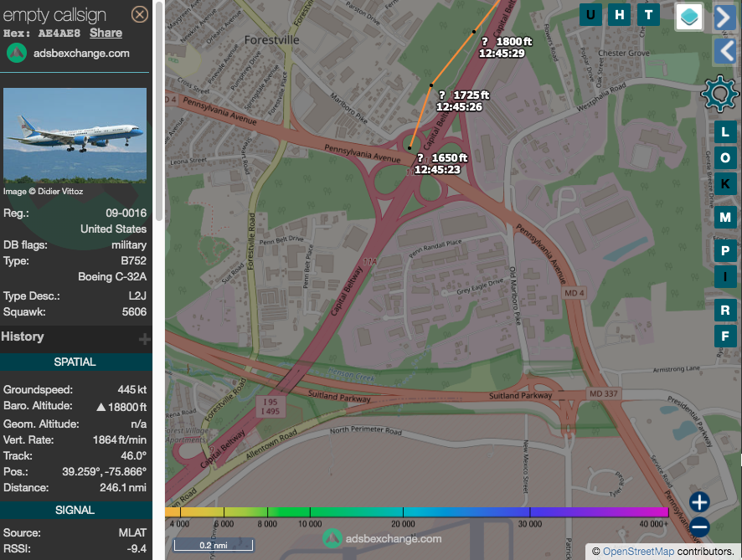Click the MD 337 road shield
This screenshot has width=742, height=560.
(x=603, y=393)
